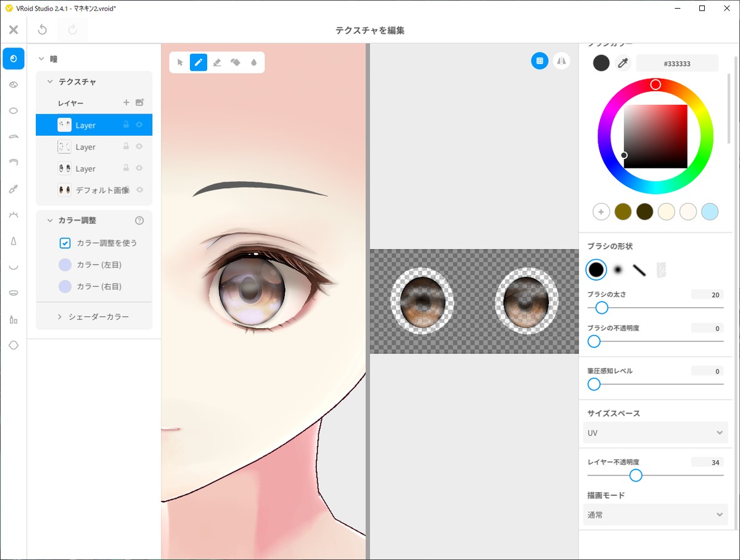Open the 描画モード 通常 dropdown

[x=655, y=515]
